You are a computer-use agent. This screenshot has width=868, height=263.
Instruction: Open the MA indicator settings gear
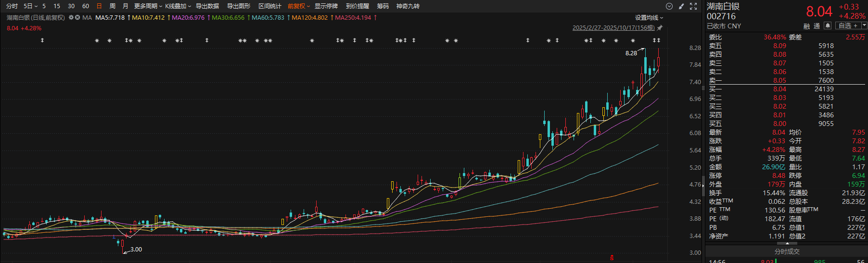(x=71, y=18)
